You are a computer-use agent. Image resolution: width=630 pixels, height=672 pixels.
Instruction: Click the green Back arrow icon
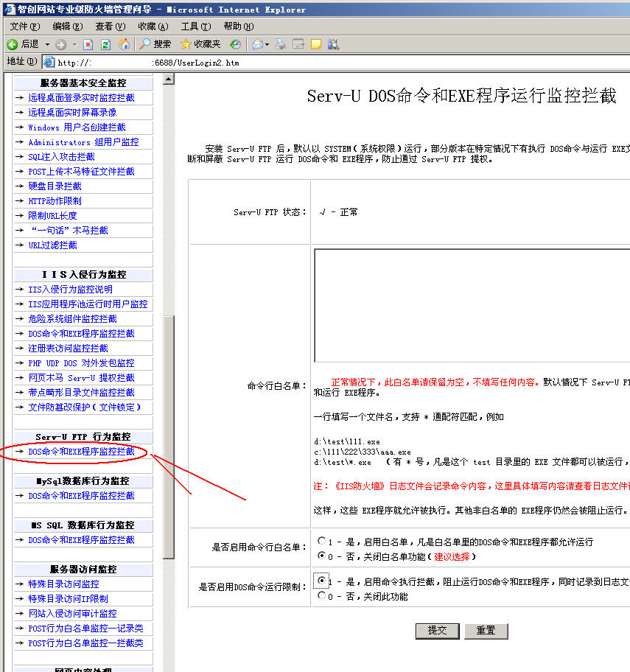click(x=13, y=44)
